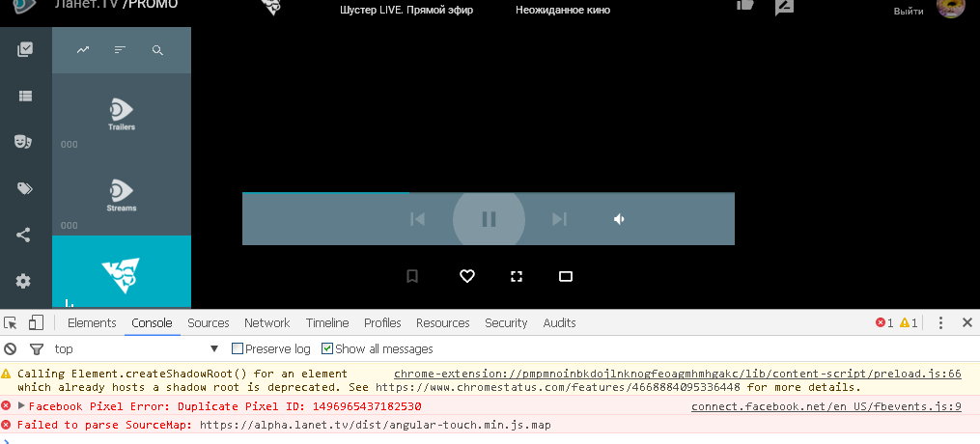Uncheck the Show all messages checkbox
The height and width of the screenshot is (444, 980).
[327, 348]
